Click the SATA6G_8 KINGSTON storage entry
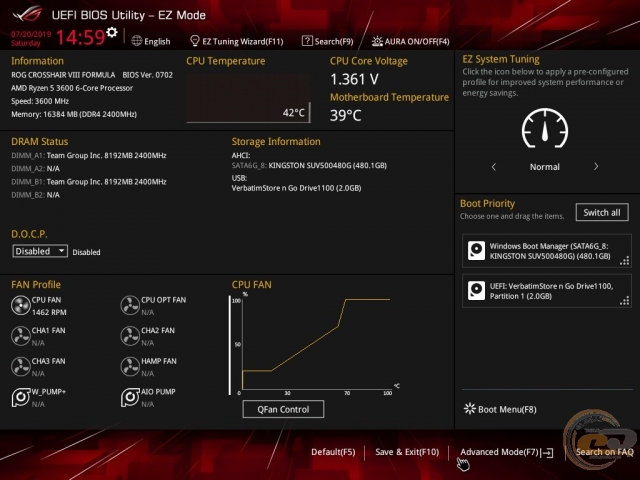 pyautogui.click(x=309, y=165)
